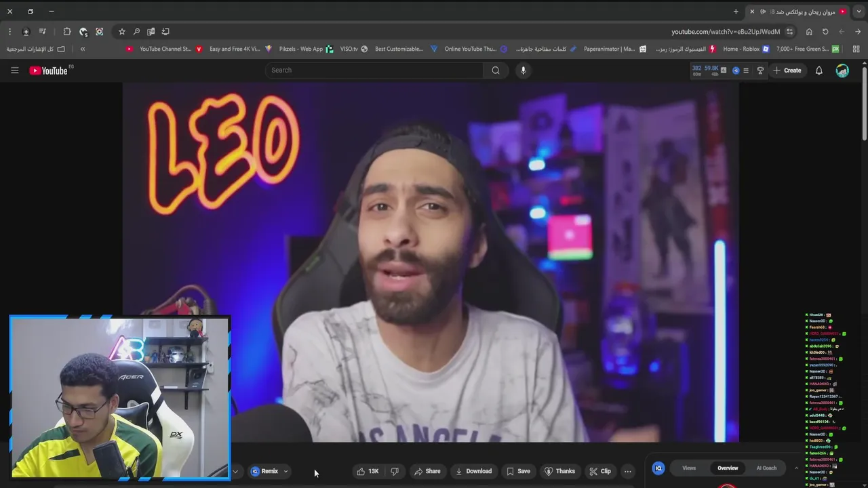Click the vidIQ logo beside Views tab
The height and width of the screenshot is (488, 868).
click(658, 468)
